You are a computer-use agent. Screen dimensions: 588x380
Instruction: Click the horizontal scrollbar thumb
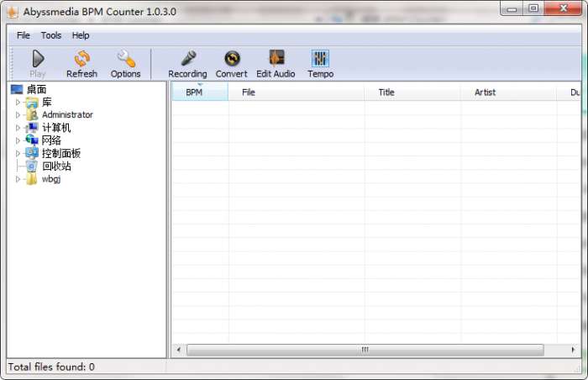tap(365, 350)
